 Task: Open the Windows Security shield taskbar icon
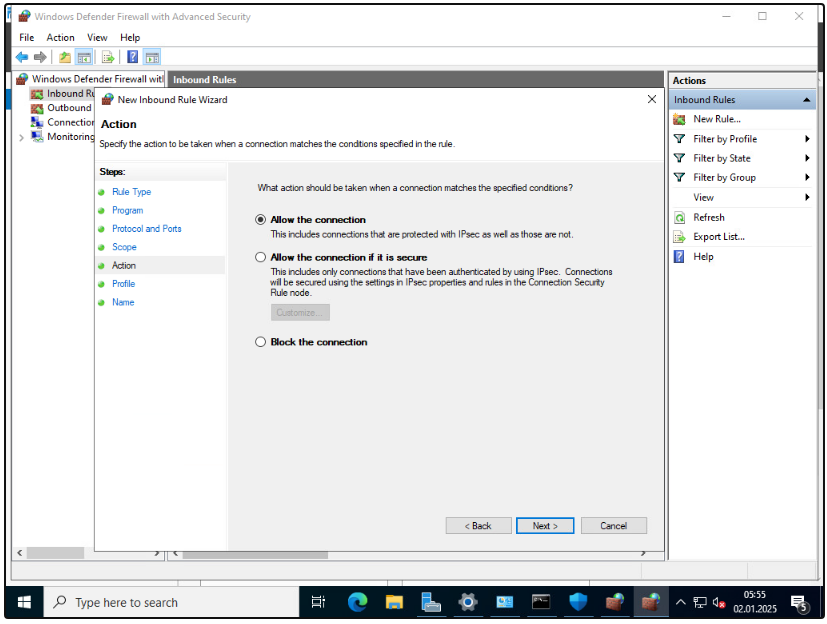pos(578,602)
